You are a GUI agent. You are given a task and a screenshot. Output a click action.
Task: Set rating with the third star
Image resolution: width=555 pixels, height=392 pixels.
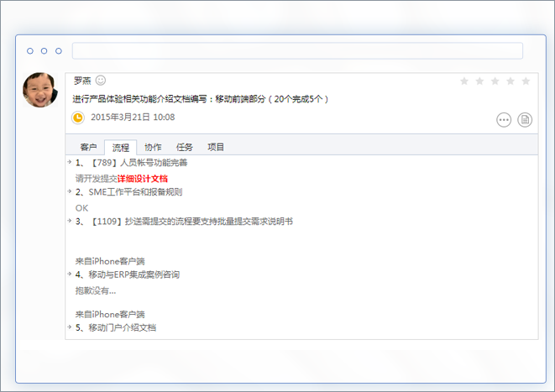[495, 81]
